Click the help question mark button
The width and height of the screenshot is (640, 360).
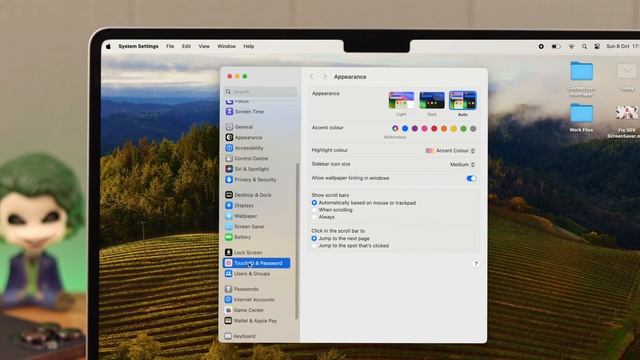[476, 264]
